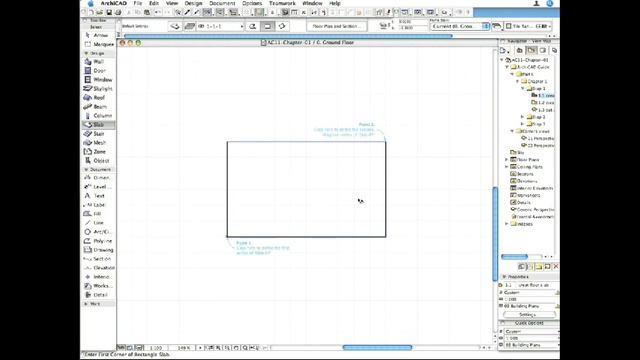
Task: Select the Zone tool
Action: tap(98, 151)
